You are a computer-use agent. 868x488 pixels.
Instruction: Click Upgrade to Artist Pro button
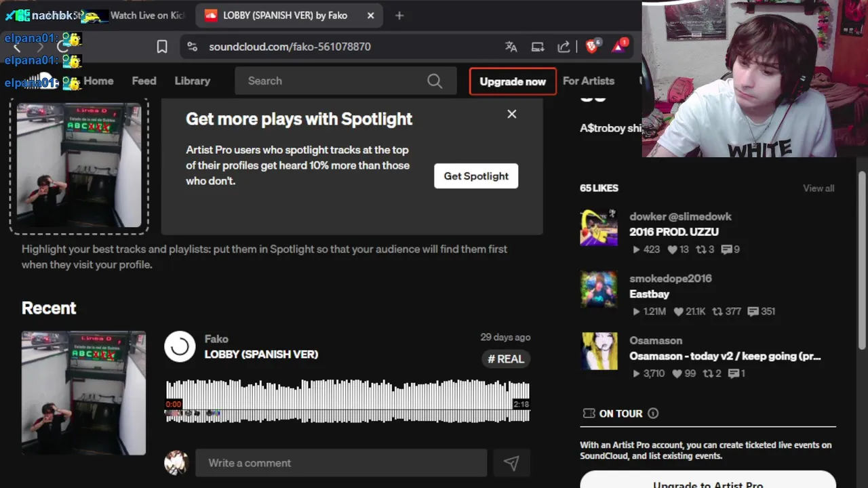click(x=708, y=479)
